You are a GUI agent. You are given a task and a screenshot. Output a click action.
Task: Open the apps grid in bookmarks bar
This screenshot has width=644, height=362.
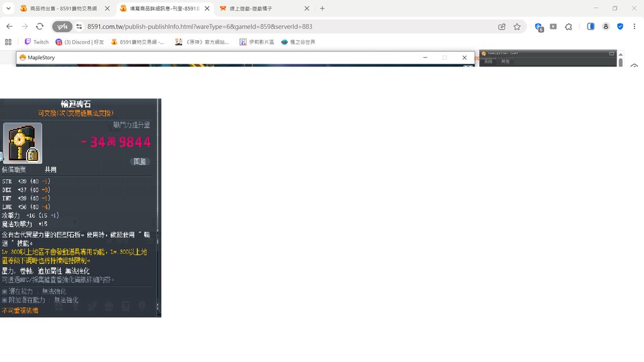pos(8,42)
